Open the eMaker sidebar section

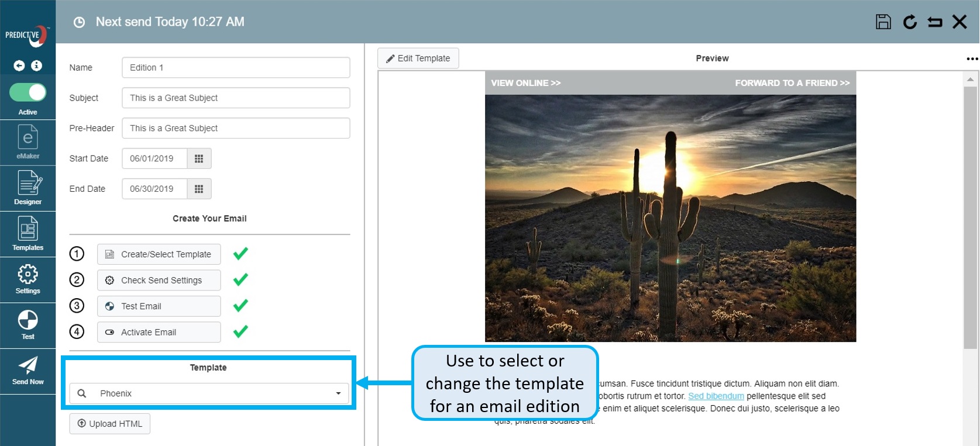click(27, 142)
